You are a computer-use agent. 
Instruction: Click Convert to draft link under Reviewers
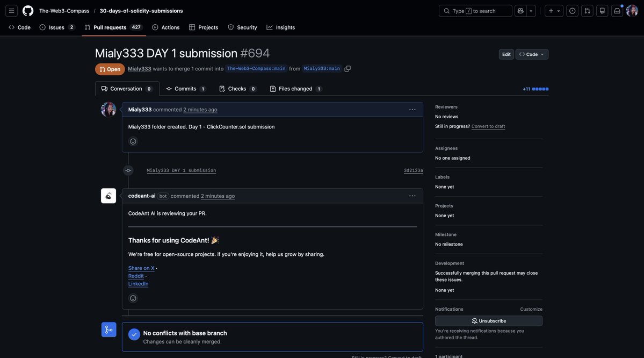[488, 126]
